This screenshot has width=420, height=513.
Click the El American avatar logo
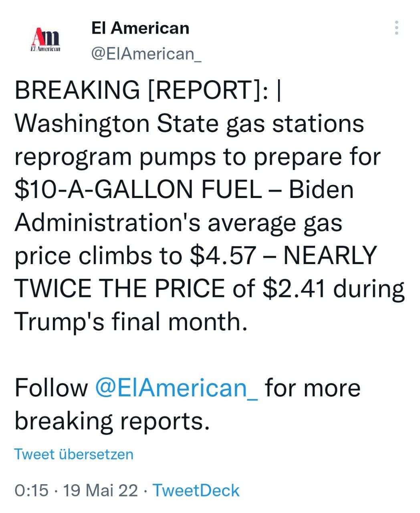(x=46, y=40)
